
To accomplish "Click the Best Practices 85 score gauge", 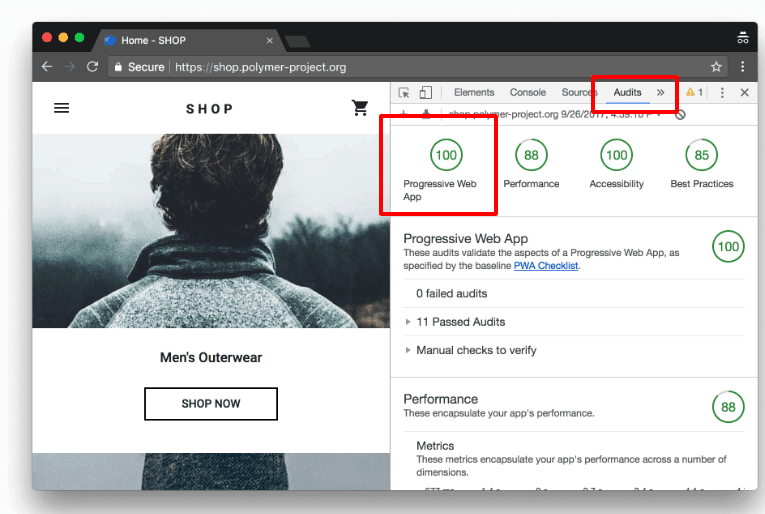I will pyautogui.click(x=702, y=155).
